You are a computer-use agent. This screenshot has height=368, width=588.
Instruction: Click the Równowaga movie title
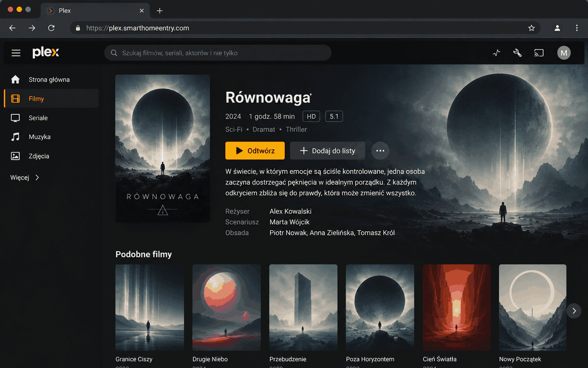coord(269,97)
